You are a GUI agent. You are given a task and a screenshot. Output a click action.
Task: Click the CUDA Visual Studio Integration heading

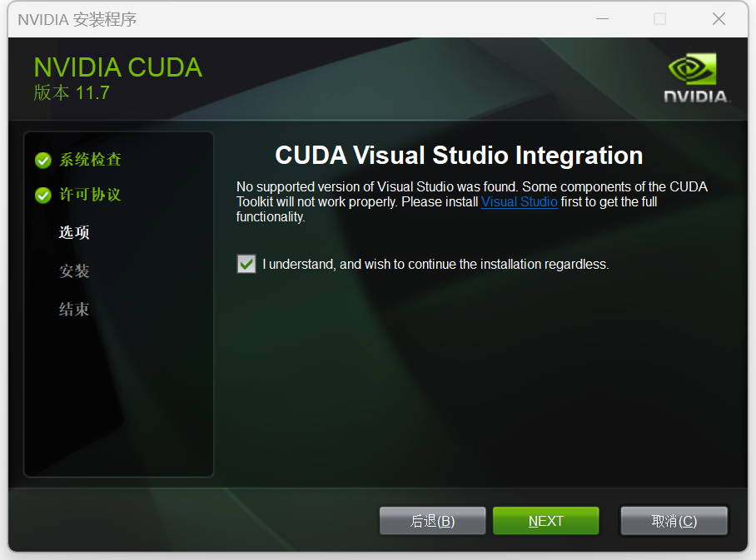459,155
